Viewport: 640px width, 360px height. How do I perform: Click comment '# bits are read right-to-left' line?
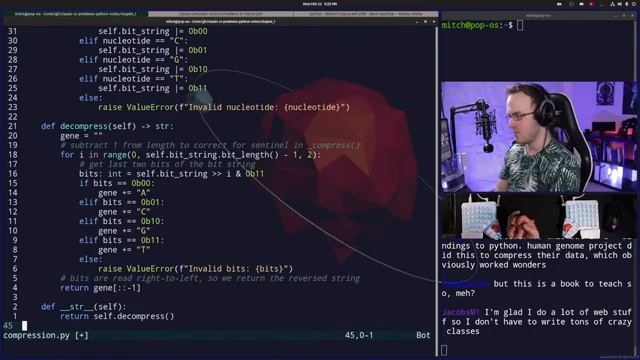pos(210,278)
